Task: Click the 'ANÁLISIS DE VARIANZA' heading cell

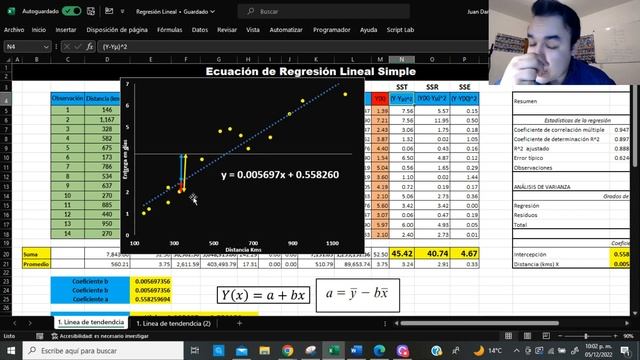Action: point(542,187)
